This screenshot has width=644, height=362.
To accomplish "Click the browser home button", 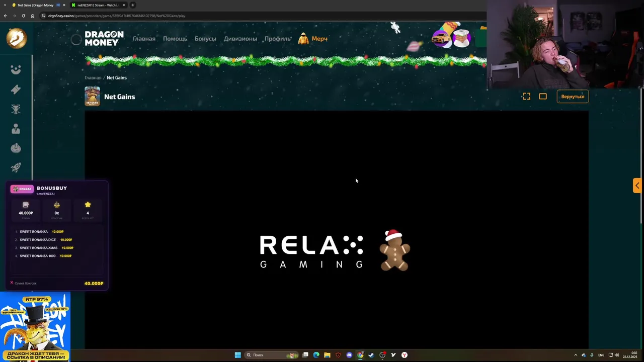I will click(32, 16).
